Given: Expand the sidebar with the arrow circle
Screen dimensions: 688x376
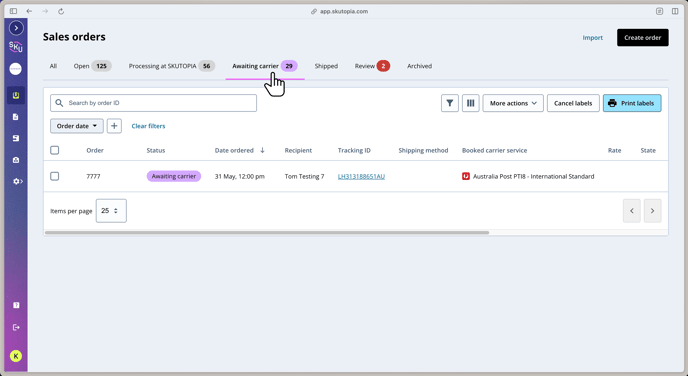Looking at the screenshot, I should 16,28.
